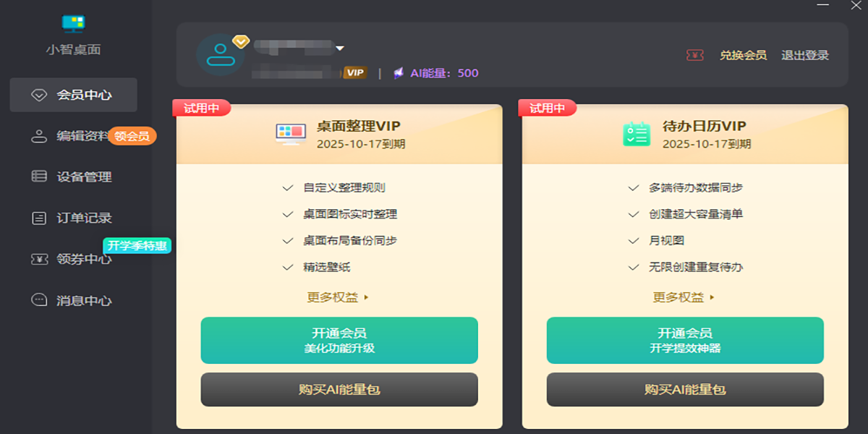Click 购买AI能量包 under 待办日历VIP
This screenshot has width=868, height=434.
coord(685,389)
